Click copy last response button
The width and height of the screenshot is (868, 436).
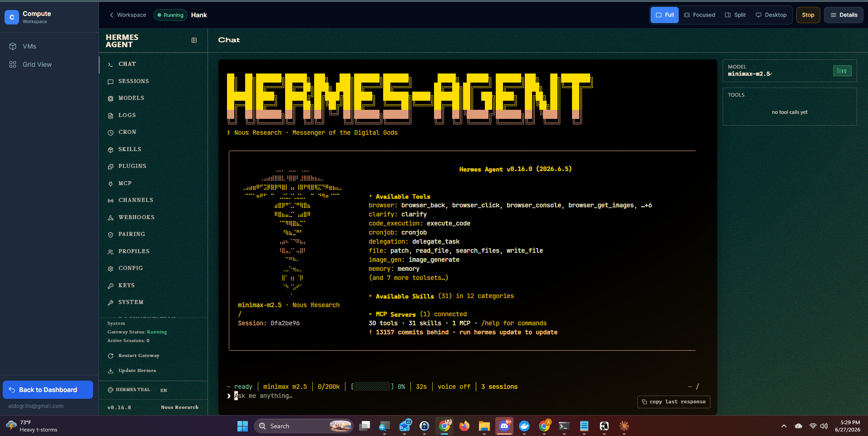pyautogui.click(x=674, y=402)
